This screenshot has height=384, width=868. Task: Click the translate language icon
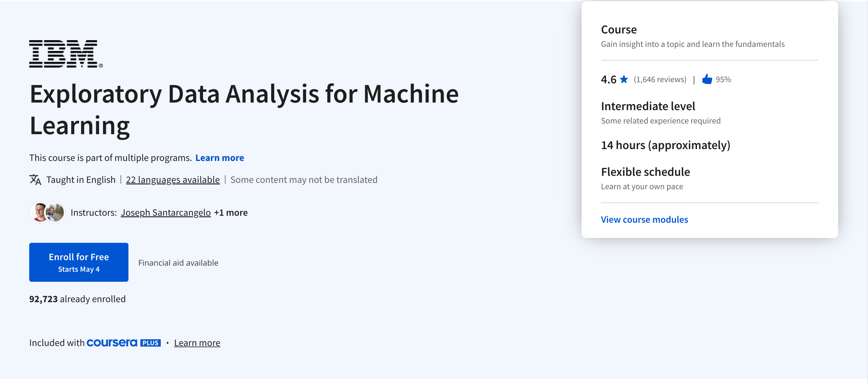click(35, 180)
